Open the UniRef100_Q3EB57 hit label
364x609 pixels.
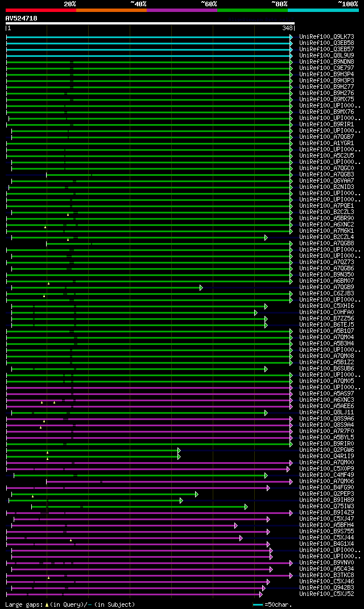pos(326,50)
